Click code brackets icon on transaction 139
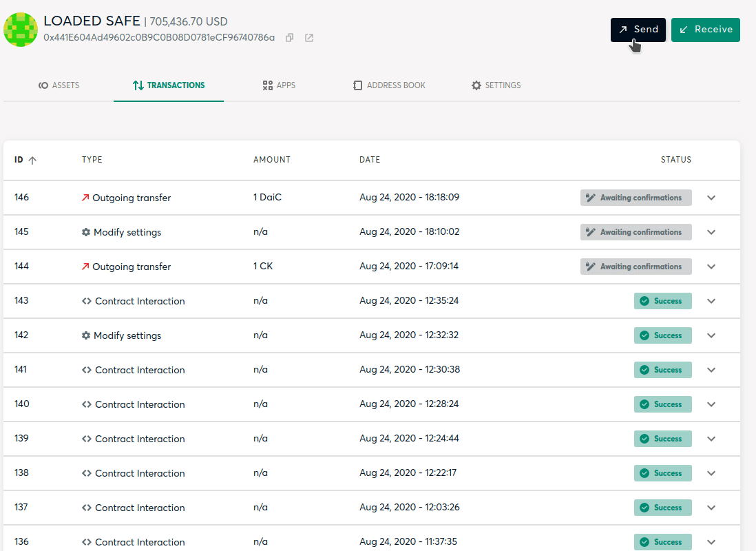This screenshot has height=551, width=756. [x=86, y=439]
